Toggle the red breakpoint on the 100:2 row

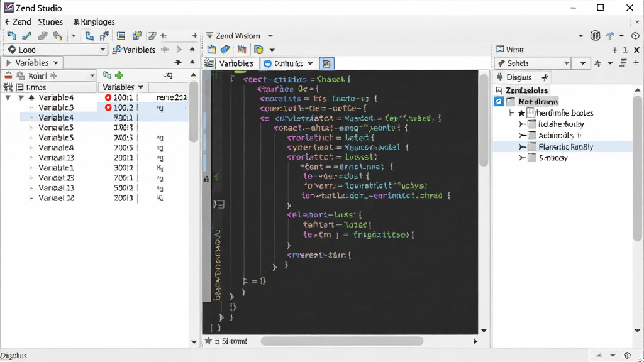pos(108,107)
